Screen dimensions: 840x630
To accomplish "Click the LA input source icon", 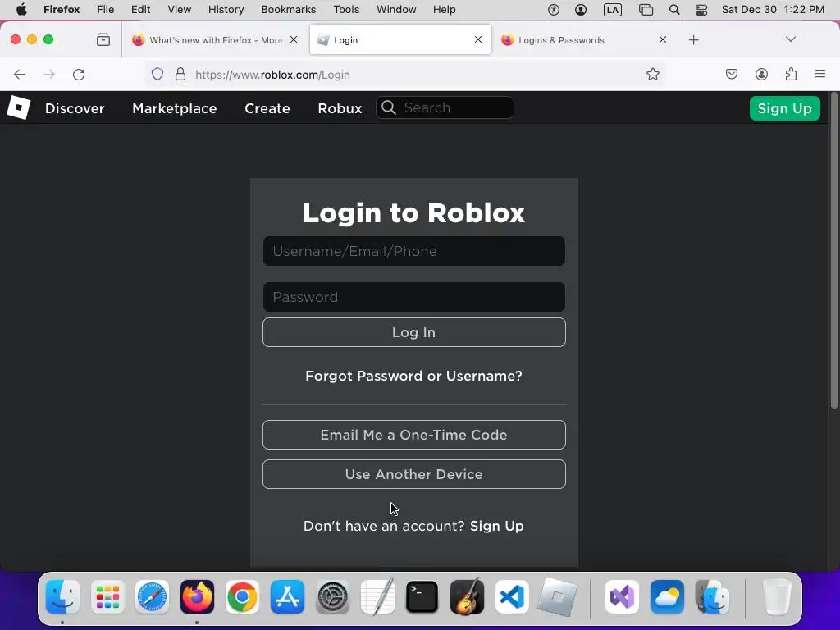I will pos(612,10).
